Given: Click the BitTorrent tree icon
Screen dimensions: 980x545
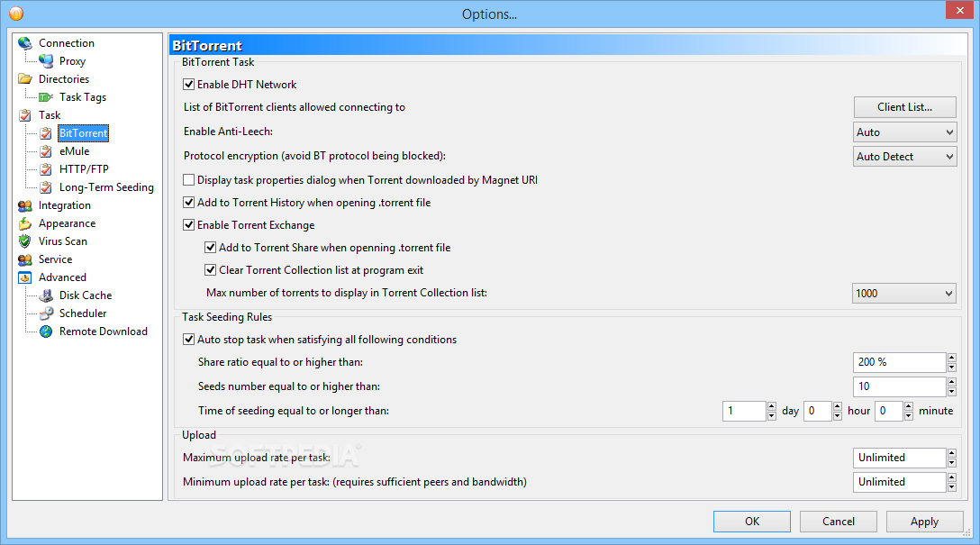Looking at the screenshot, I should tap(46, 133).
